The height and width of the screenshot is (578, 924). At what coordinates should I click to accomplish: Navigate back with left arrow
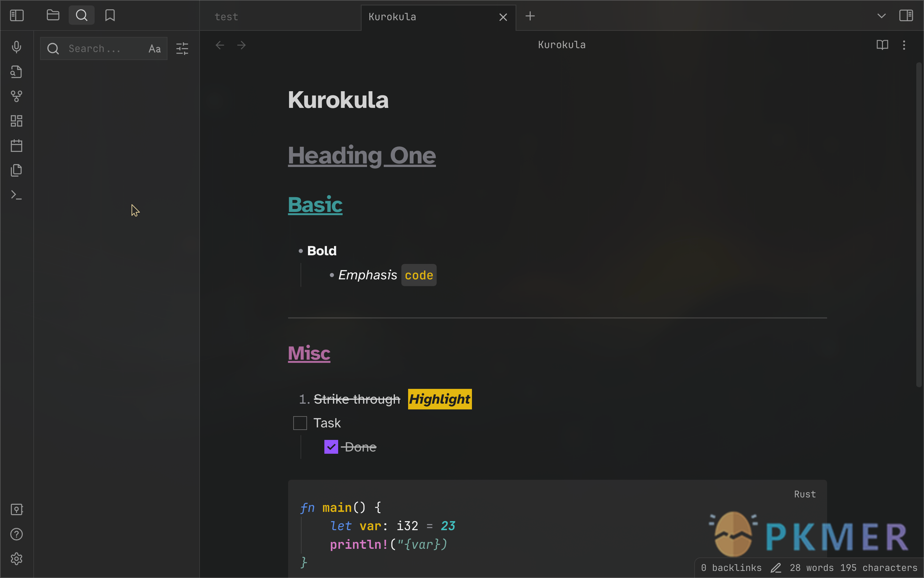click(x=220, y=45)
